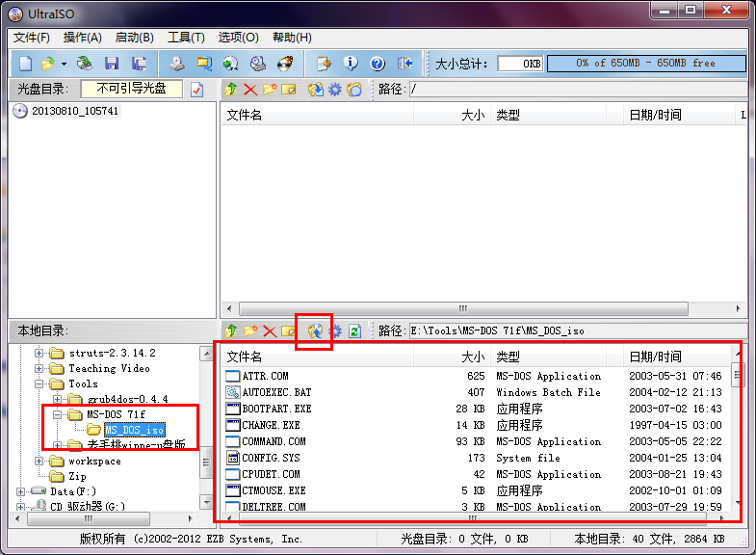Collapse the MS-DOS 71f folder node

tap(57, 414)
